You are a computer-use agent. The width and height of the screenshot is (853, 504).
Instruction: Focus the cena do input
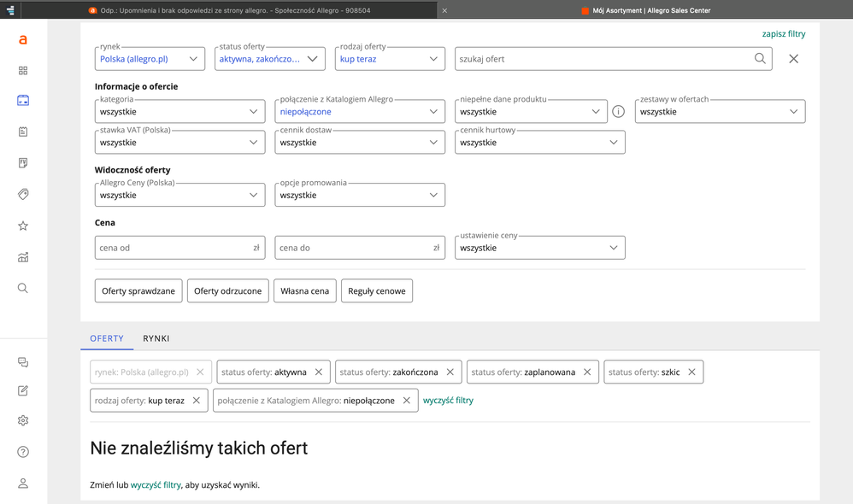tap(360, 248)
